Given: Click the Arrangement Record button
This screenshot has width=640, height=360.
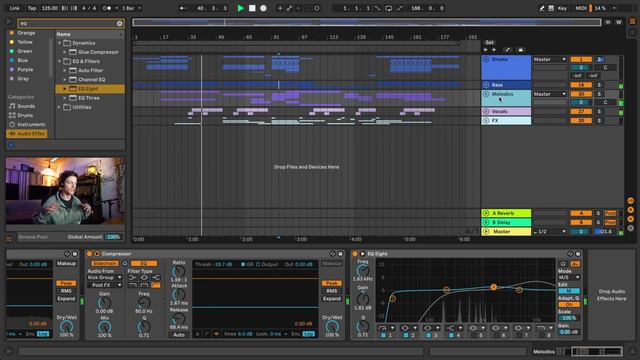Looking at the screenshot, I should click(x=263, y=8).
